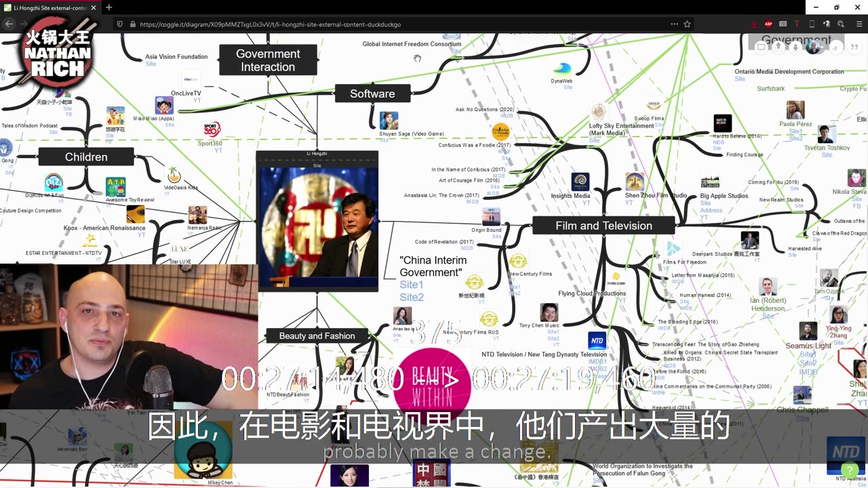The height and width of the screenshot is (488, 868).
Task: Open the browser hamburger menu
Action: 859,24
